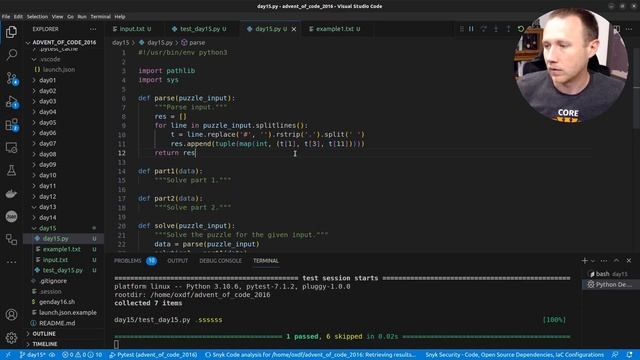Click Snyk Security status bar entry
Screen dimensions: 640x360
click(x=514, y=355)
